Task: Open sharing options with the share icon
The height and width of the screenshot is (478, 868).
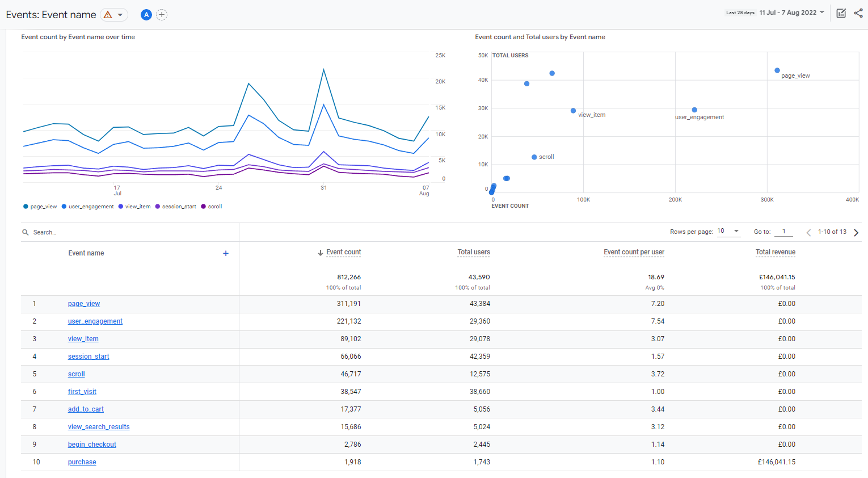Action: (858, 12)
